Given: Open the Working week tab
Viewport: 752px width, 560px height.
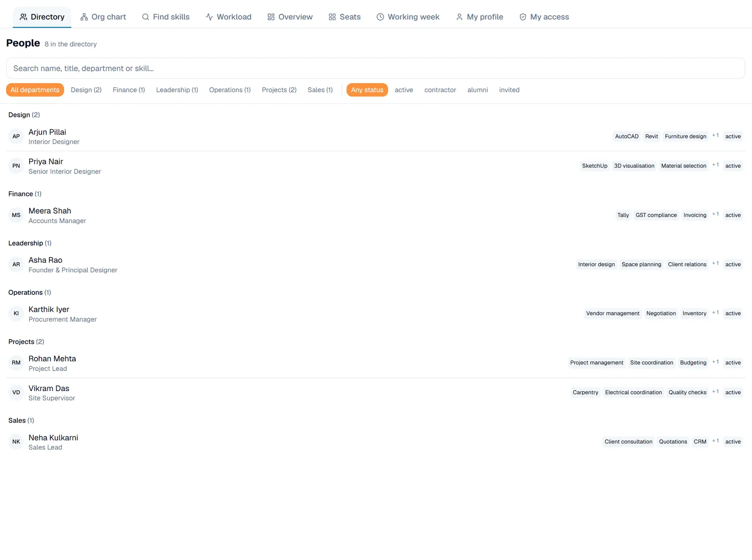Looking at the screenshot, I should (x=408, y=17).
